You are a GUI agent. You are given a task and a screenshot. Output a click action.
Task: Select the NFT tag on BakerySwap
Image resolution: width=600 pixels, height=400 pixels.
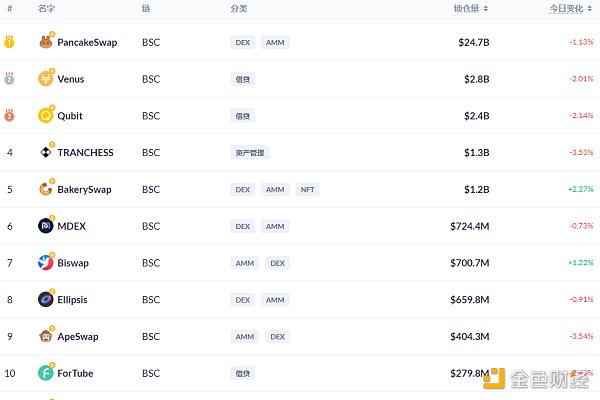click(307, 189)
